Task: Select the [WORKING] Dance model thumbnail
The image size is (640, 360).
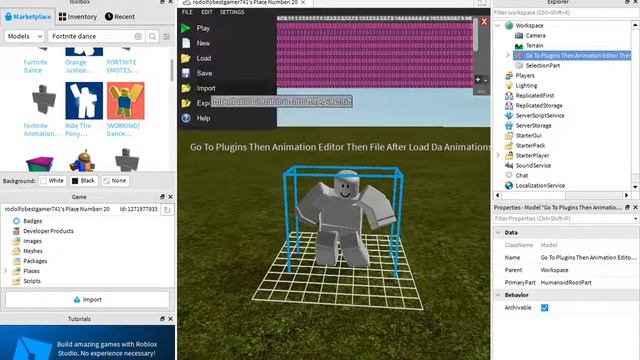Action: 125,101
